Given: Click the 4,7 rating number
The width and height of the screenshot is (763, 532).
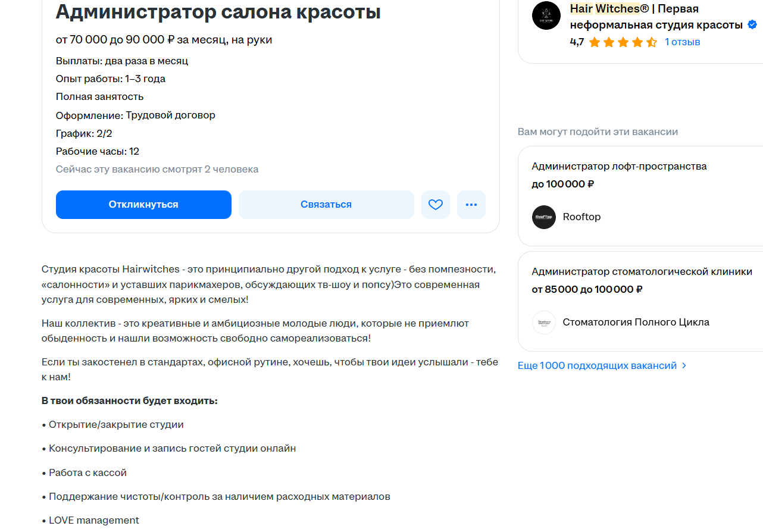Looking at the screenshot, I should (x=577, y=42).
